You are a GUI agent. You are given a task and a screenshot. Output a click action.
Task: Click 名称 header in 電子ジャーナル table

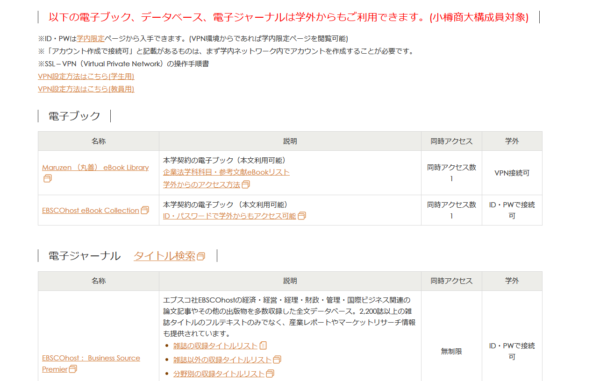click(x=99, y=281)
